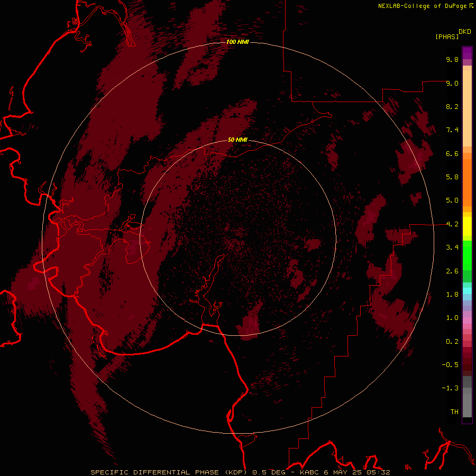Click the purple top segment of colorbar

pyautogui.click(x=467, y=53)
